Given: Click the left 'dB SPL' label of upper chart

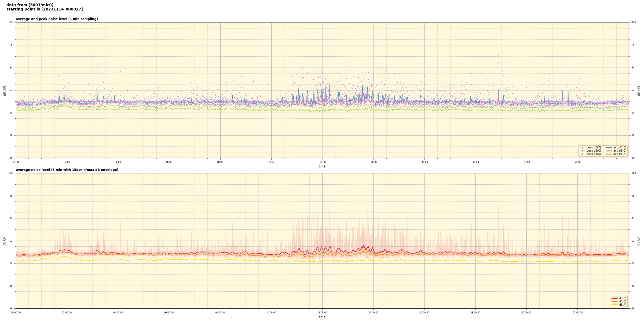Looking at the screenshot, I should [5, 90].
